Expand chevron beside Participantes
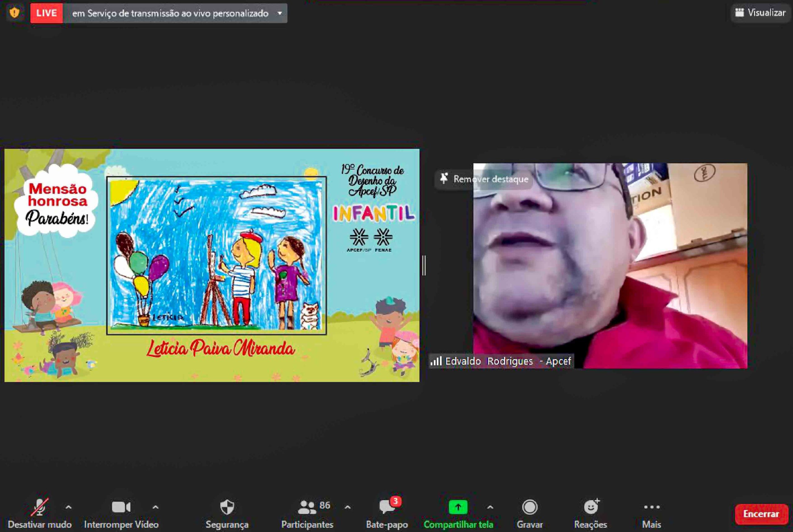 click(x=348, y=507)
